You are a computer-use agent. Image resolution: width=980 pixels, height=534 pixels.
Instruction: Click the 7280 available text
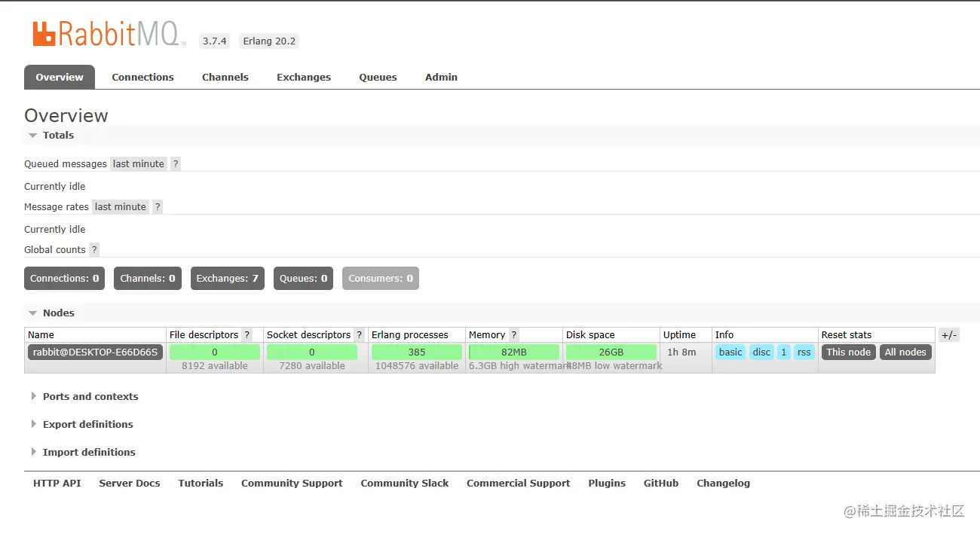pos(312,366)
